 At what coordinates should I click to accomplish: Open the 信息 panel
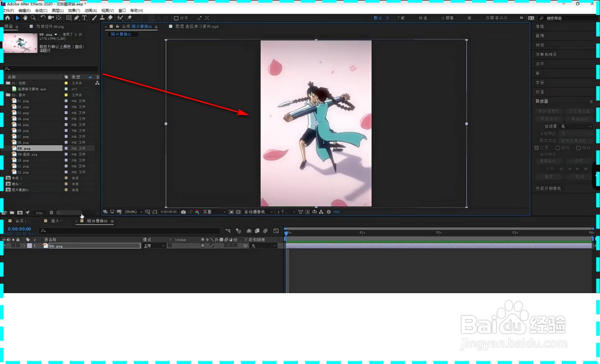pos(540,26)
